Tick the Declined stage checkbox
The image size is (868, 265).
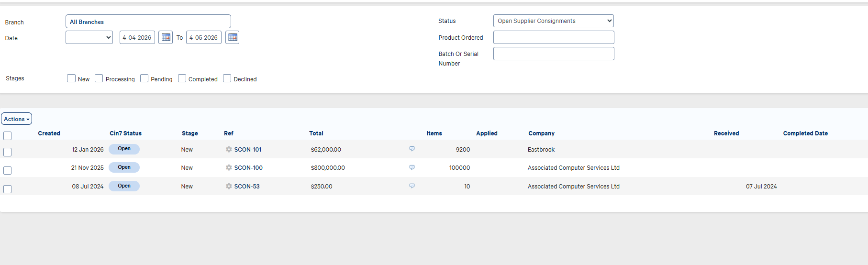pos(227,78)
